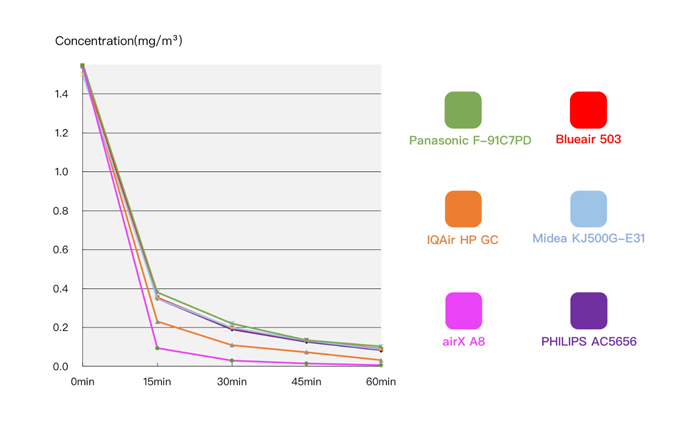The width and height of the screenshot is (700, 424).
Task: Click the 15min x-axis label
Action: pyautogui.click(x=156, y=383)
